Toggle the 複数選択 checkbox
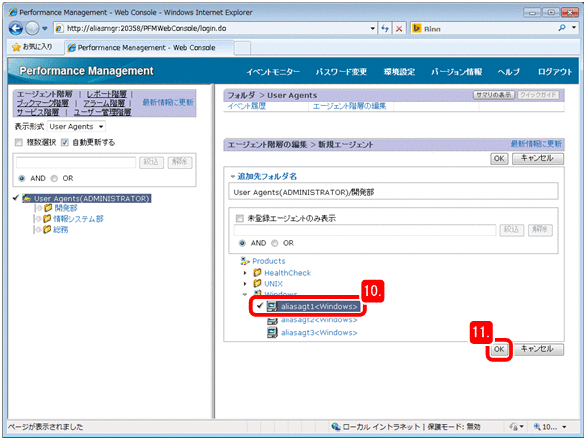Viewport: 587px width, 441px height. (19, 142)
